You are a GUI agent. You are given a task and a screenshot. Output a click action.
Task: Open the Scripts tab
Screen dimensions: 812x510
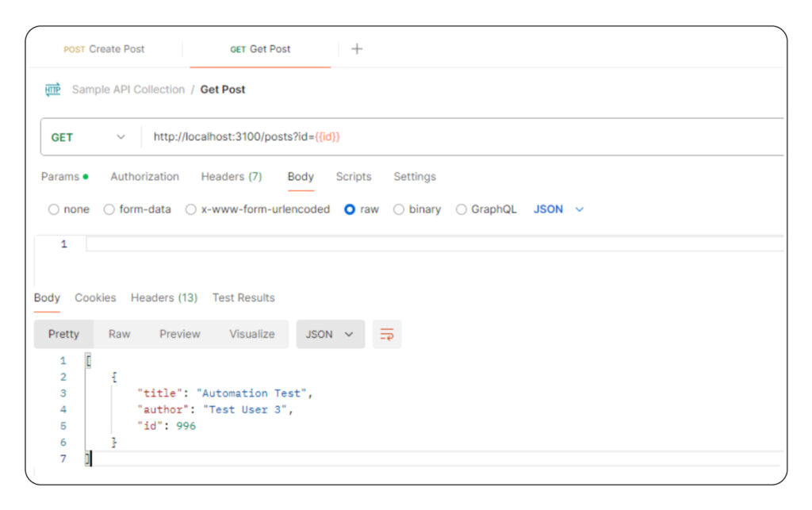point(354,177)
